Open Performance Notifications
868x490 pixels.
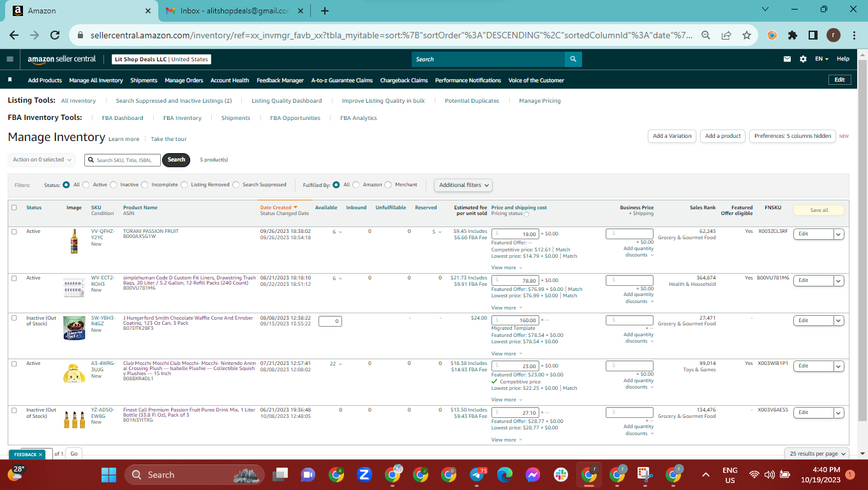point(468,80)
